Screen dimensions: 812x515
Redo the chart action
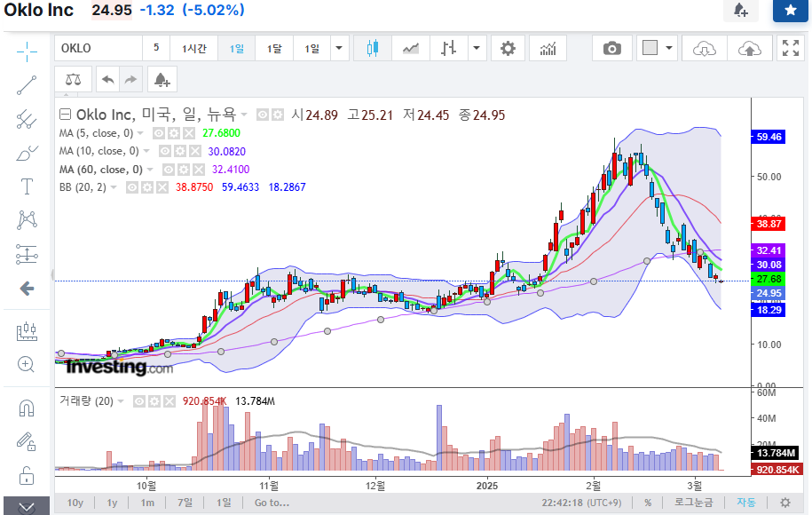(131, 79)
